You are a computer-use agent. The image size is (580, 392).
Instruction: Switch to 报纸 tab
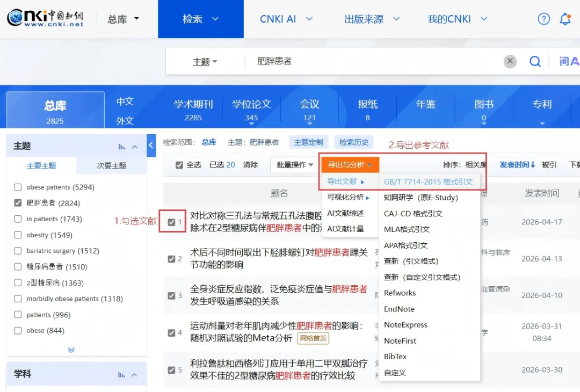(x=367, y=110)
